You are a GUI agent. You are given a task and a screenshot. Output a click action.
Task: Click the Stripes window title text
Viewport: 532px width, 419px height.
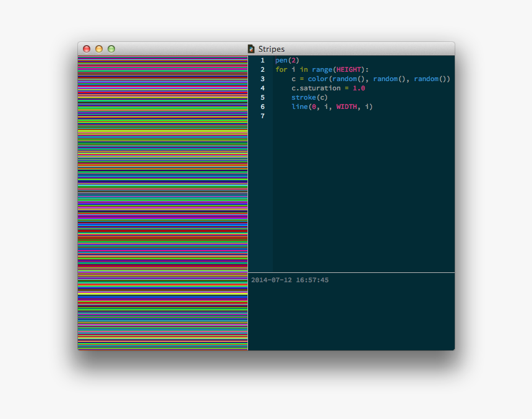pos(272,50)
